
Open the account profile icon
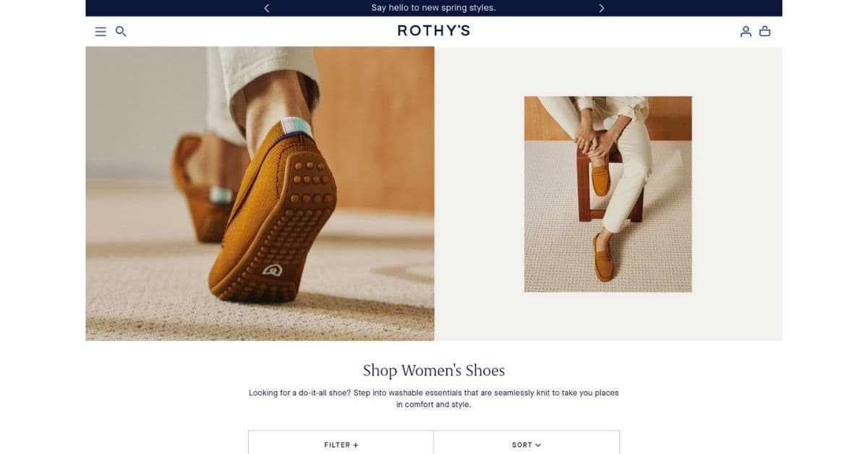click(x=745, y=31)
